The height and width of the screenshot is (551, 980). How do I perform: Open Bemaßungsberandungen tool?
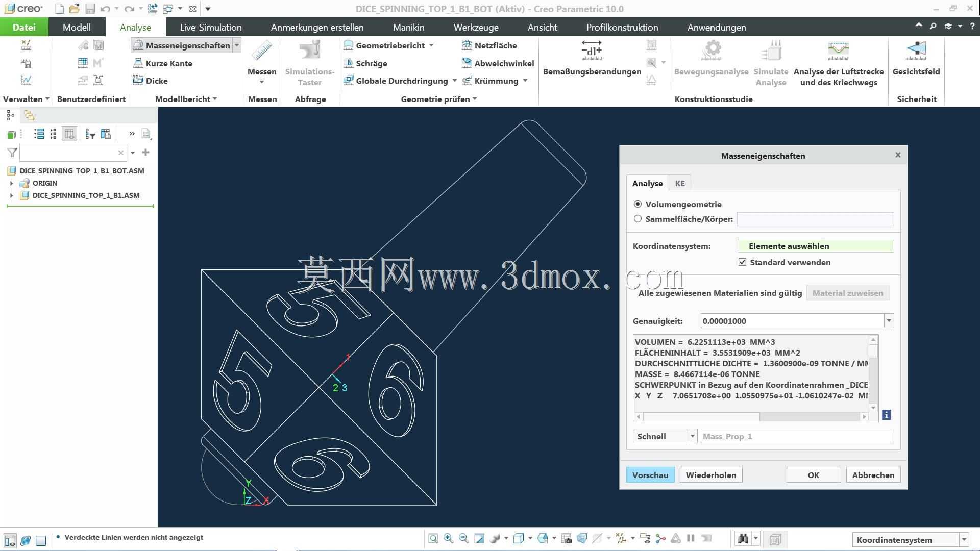coord(592,58)
